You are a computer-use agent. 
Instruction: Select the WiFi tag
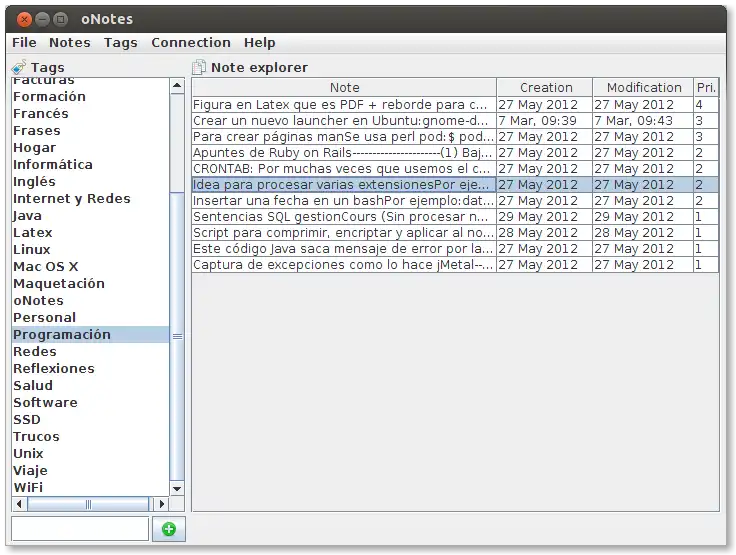click(x=90, y=487)
